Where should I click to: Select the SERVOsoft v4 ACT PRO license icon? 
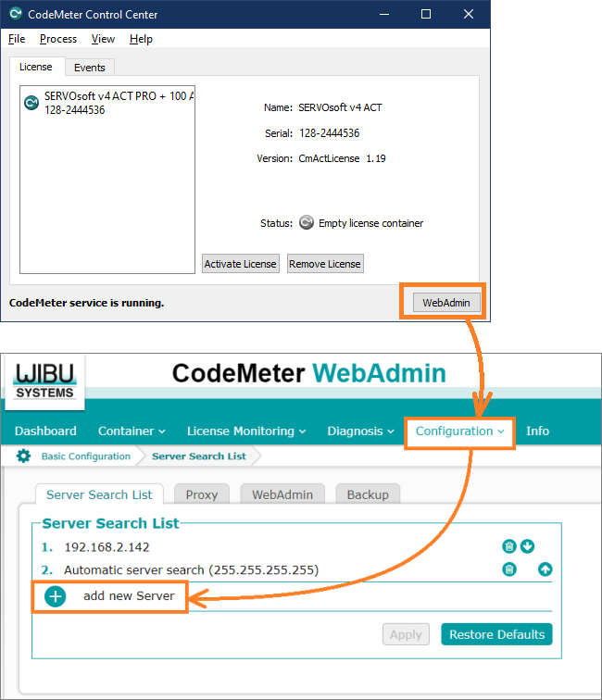(31, 102)
